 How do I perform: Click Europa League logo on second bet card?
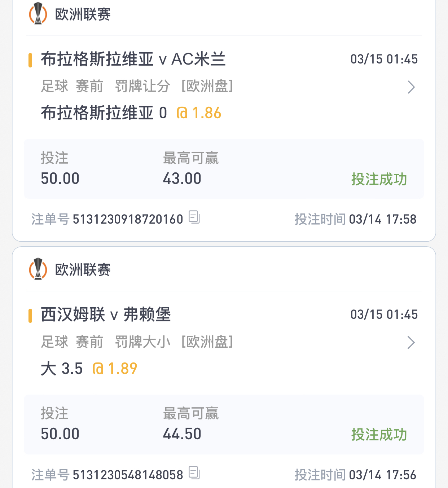point(38,269)
